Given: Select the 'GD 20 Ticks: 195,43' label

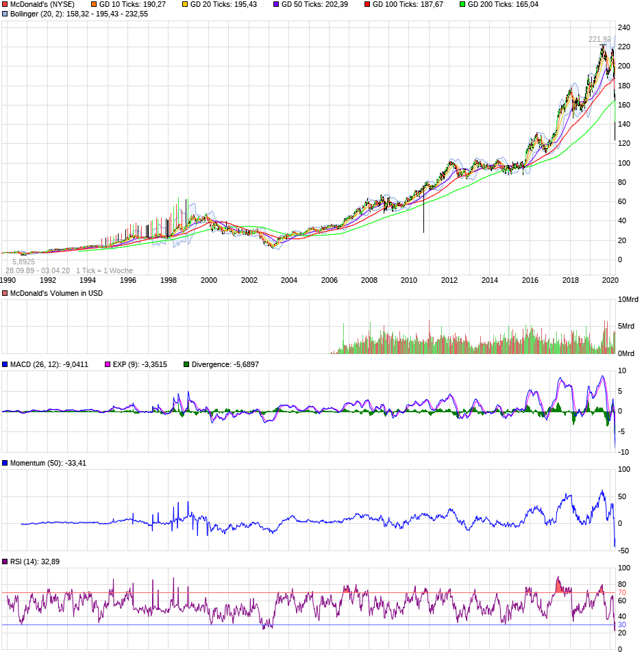Looking at the screenshot, I should pos(223,5).
